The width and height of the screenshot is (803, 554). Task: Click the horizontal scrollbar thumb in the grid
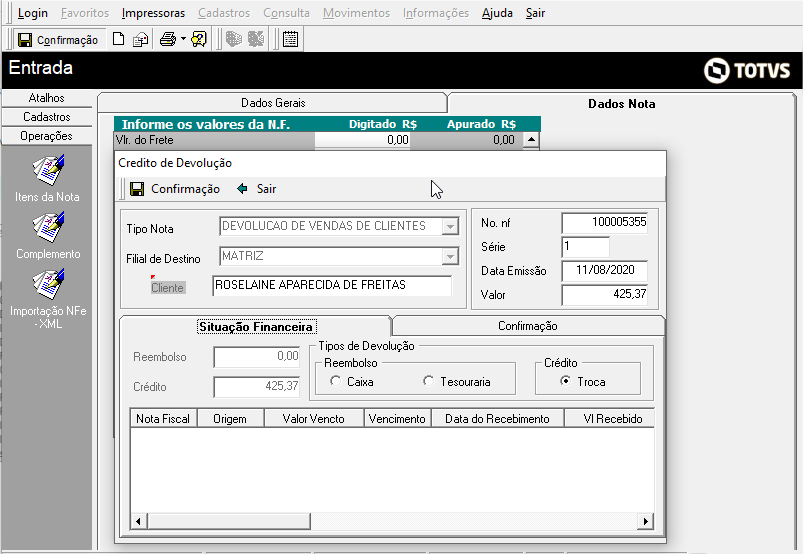[x=229, y=521]
